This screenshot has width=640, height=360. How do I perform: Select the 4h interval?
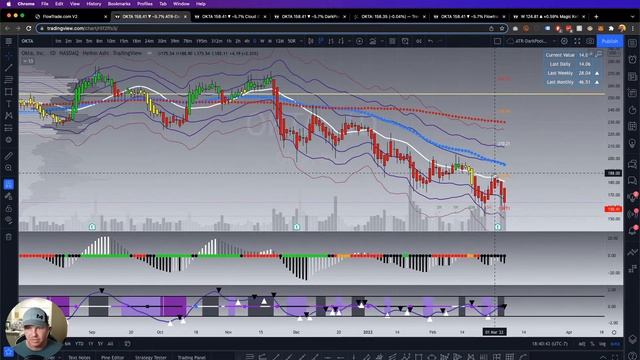click(247, 41)
